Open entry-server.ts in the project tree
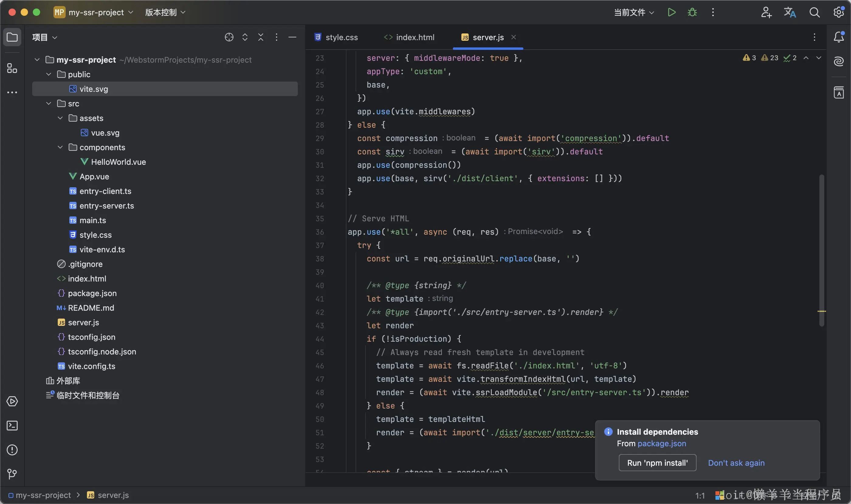 coord(107,206)
